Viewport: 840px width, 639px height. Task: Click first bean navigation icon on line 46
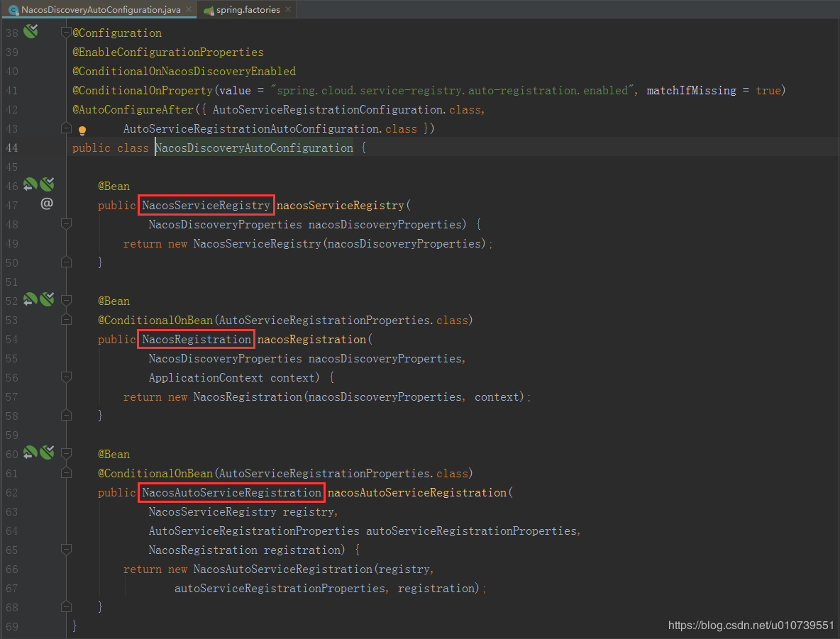click(30, 185)
